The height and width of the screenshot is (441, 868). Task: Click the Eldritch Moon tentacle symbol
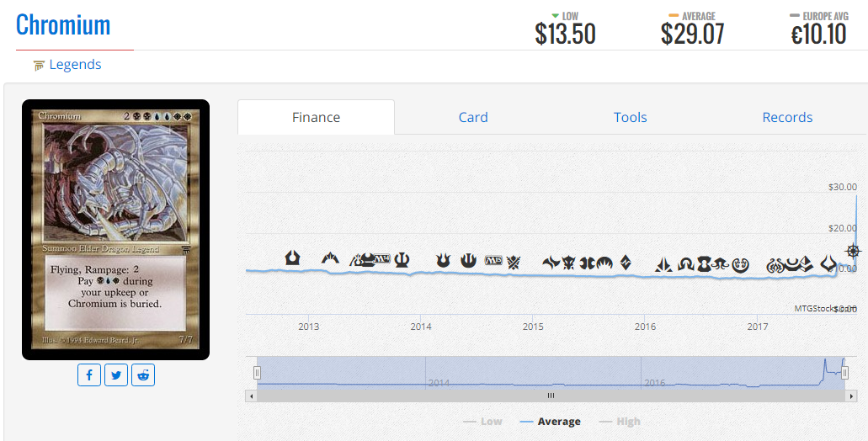[720, 264]
